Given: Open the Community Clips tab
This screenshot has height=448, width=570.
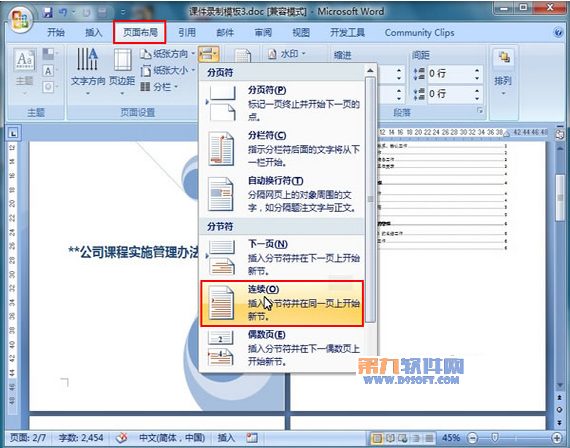Looking at the screenshot, I should (420, 33).
